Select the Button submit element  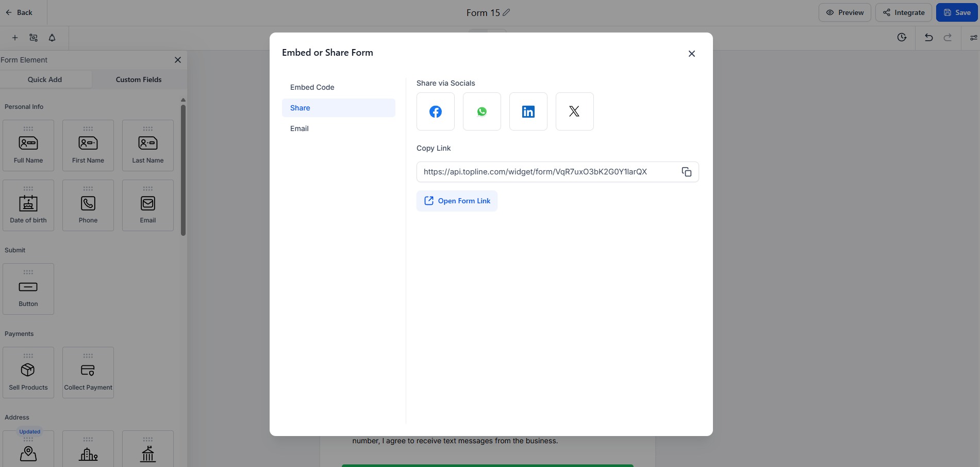coord(28,289)
